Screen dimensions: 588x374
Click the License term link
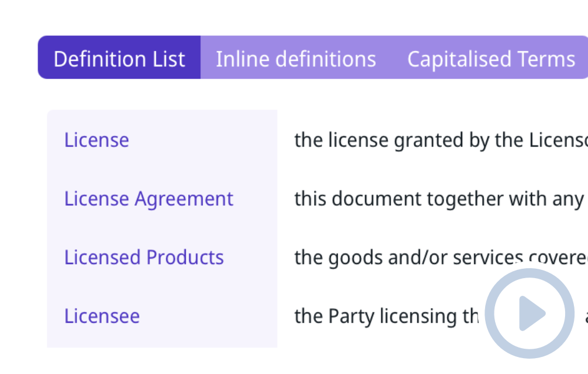(x=97, y=140)
